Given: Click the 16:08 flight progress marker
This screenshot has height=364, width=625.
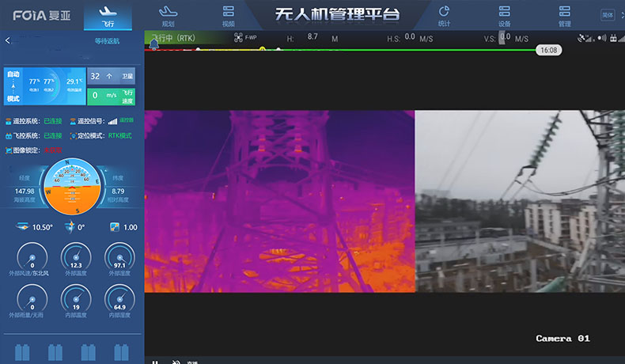Looking at the screenshot, I should [x=548, y=50].
